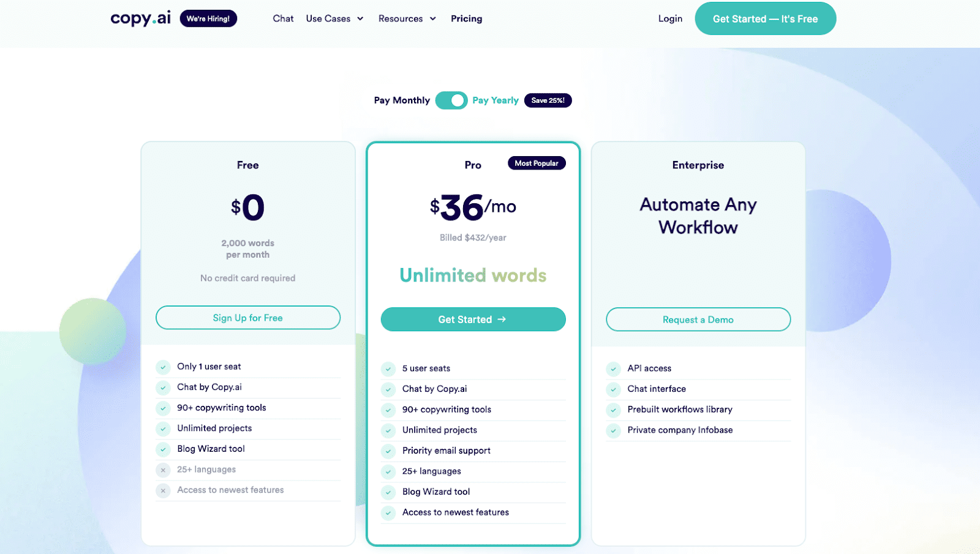
Task: Click the $0 price
Action: (x=247, y=208)
